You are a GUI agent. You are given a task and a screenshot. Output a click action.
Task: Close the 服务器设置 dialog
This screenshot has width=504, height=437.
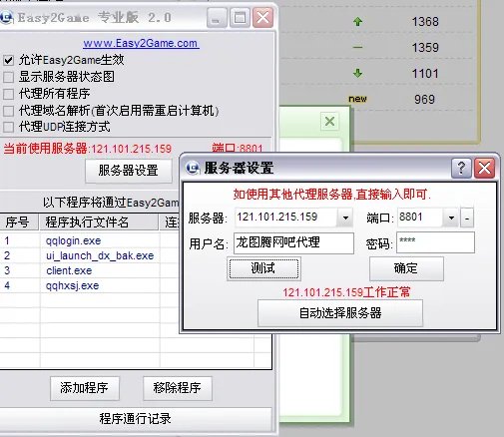[484, 168]
